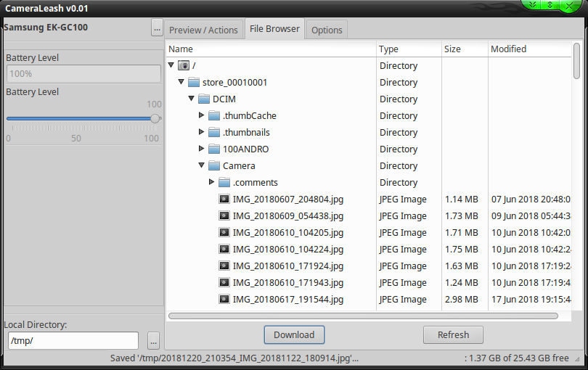The width and height of the screenshot is (588, 370).
Task: Click the .comments folder icon
Action: tap(224, 182)
